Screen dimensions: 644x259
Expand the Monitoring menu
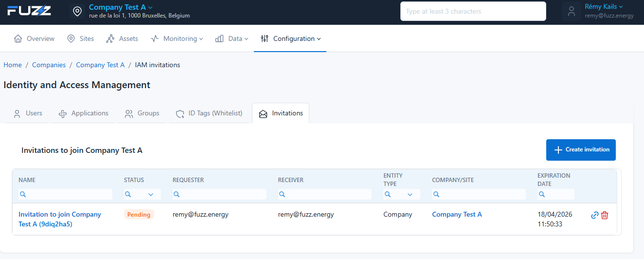tap(177, 38)
